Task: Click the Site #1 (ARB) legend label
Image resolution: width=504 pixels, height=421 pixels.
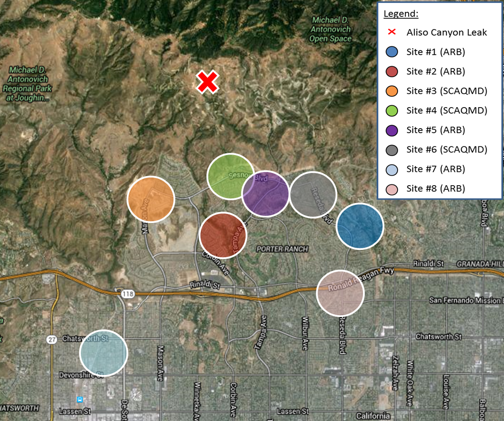Action: 436,52
